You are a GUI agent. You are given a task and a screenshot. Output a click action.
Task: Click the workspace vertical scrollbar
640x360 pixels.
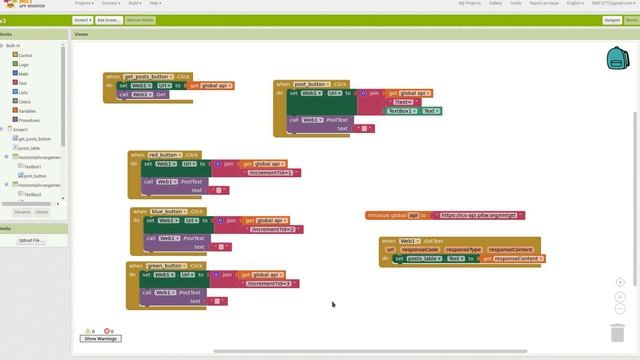point(635,199)
